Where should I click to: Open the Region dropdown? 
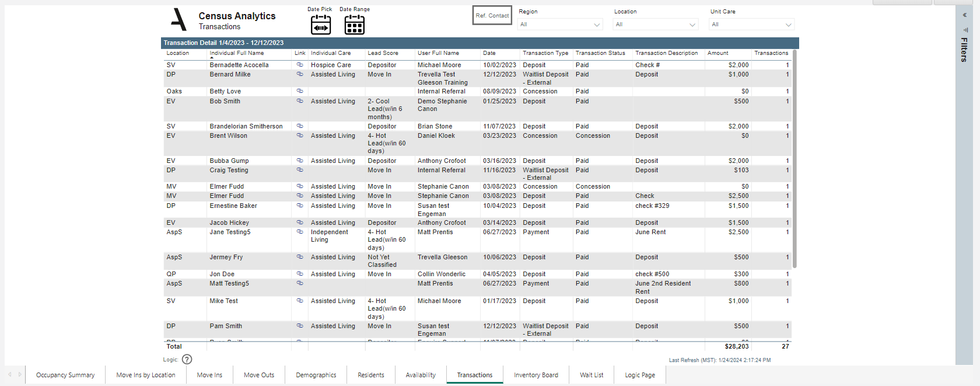[560, 25]
